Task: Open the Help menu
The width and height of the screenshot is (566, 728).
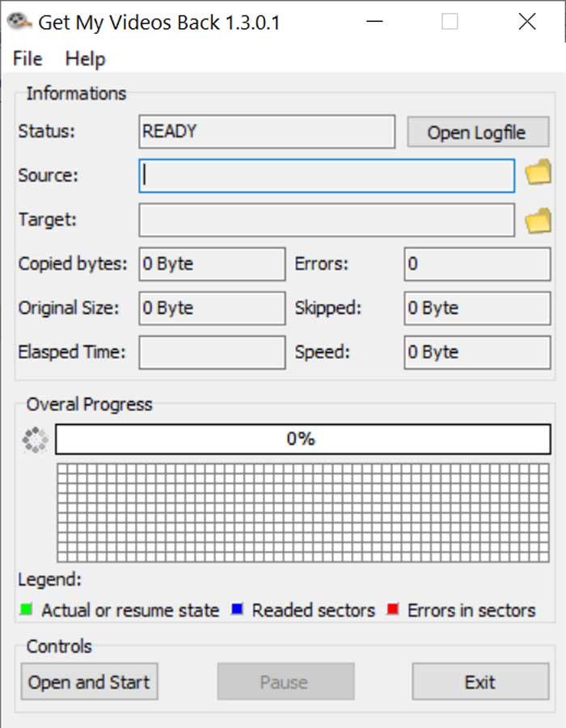Action: point(85,59)
